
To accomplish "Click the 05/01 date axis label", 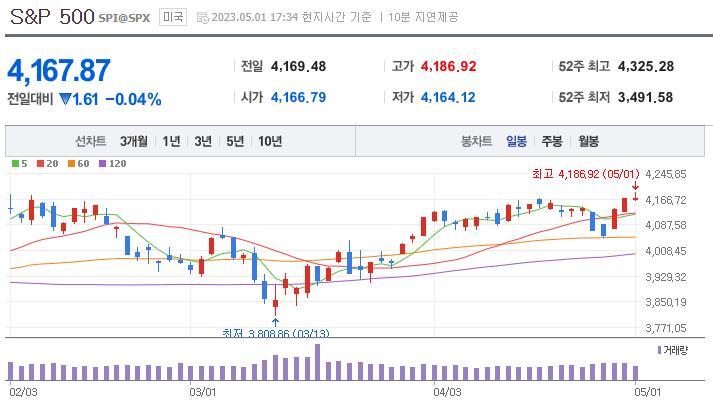I will [x=648, y=392].
